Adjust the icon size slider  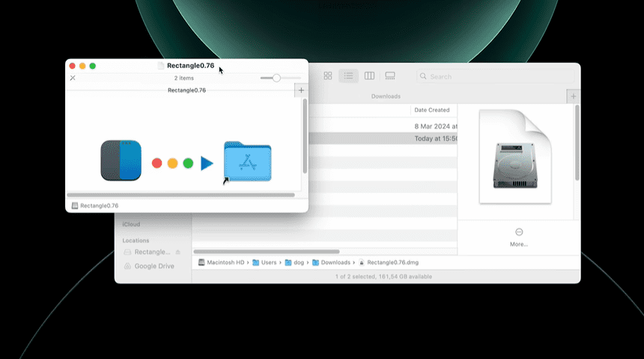point(276,78)
